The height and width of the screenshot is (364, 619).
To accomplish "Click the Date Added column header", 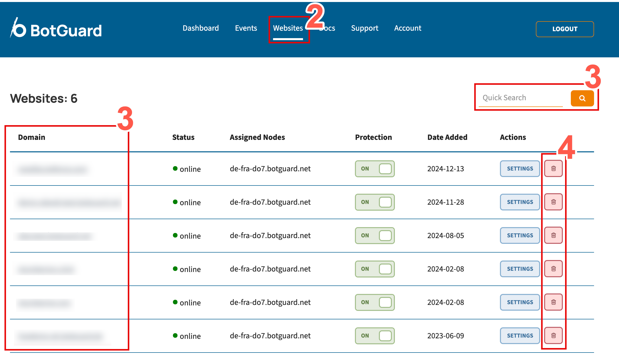I will coord(447,137).
